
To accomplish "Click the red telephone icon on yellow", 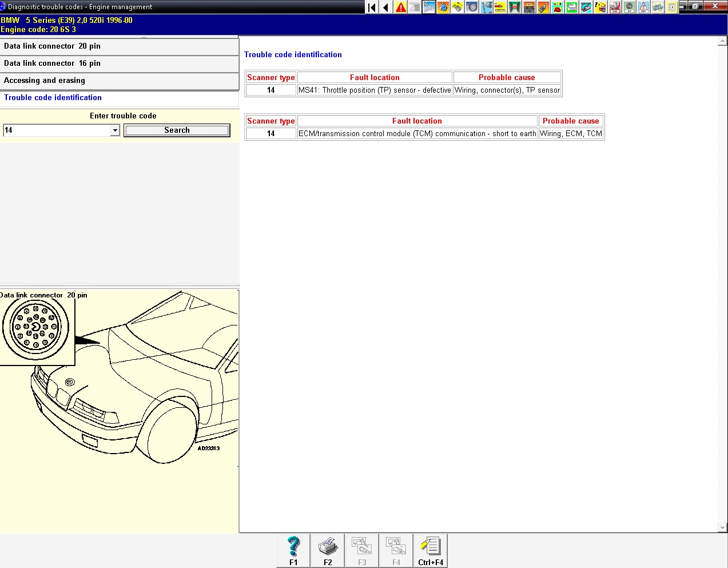I will pos(558,7).
